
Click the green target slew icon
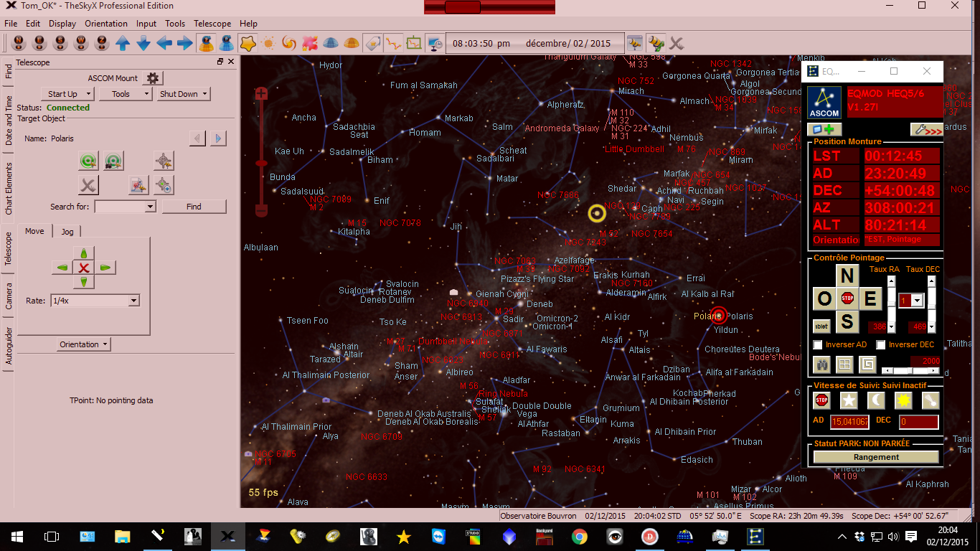pos(88,161)
